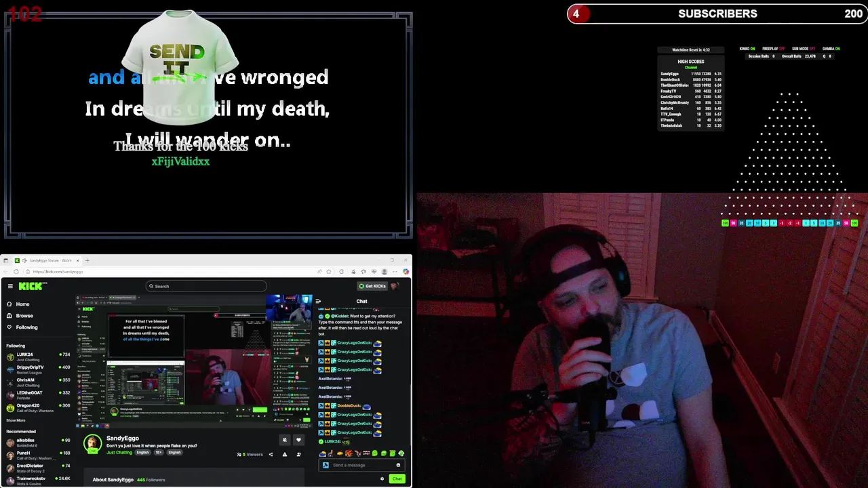Open DrippyDripTV channel in Following list
The height and width of the screenshot is (488, 868).
tap(38, 369)
